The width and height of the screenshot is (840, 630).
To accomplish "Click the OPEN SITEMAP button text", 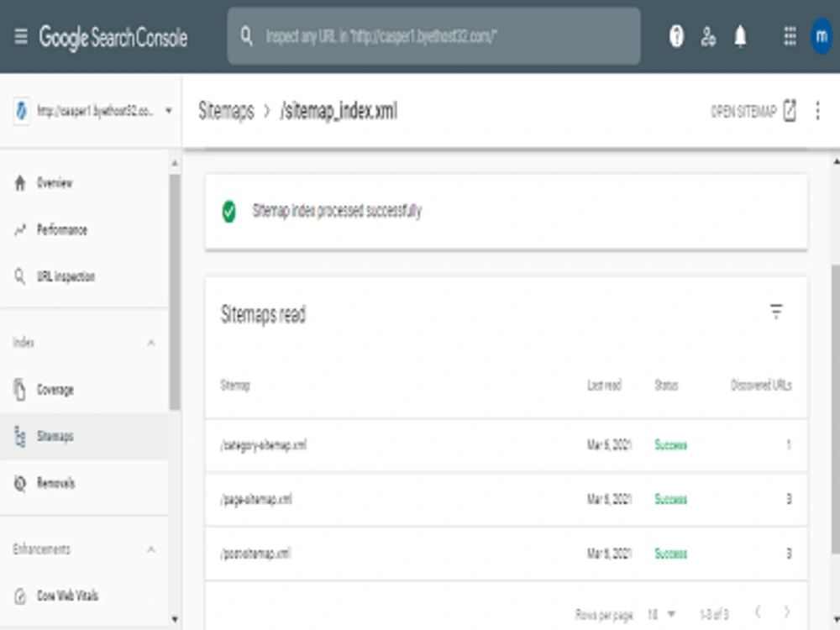I will [x=743, y=112].
